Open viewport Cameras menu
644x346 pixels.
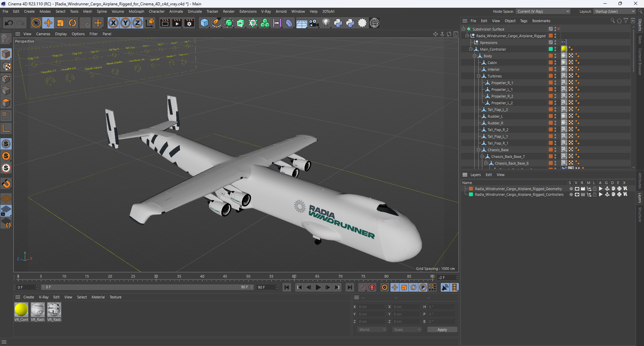(43, 34)
